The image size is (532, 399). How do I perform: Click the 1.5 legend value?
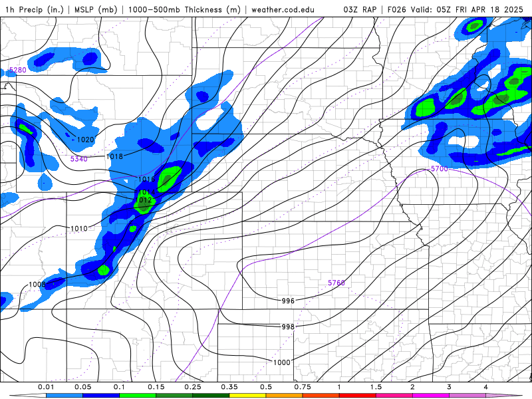tap(376, 387)
